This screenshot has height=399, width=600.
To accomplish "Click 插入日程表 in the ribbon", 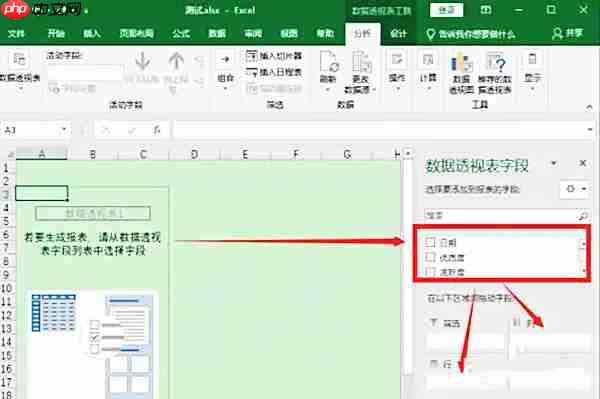I will pyautogui.click(x=274, y=72).
